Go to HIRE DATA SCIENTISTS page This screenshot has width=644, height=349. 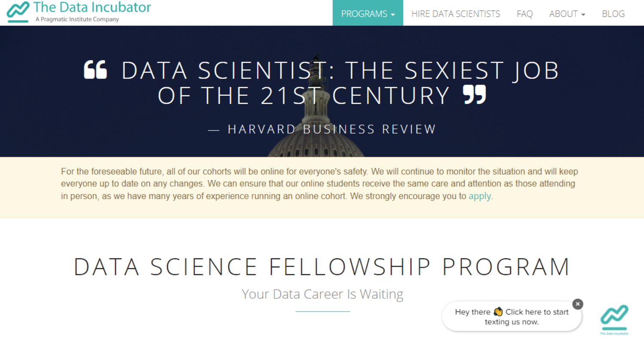tap(456, 14)
